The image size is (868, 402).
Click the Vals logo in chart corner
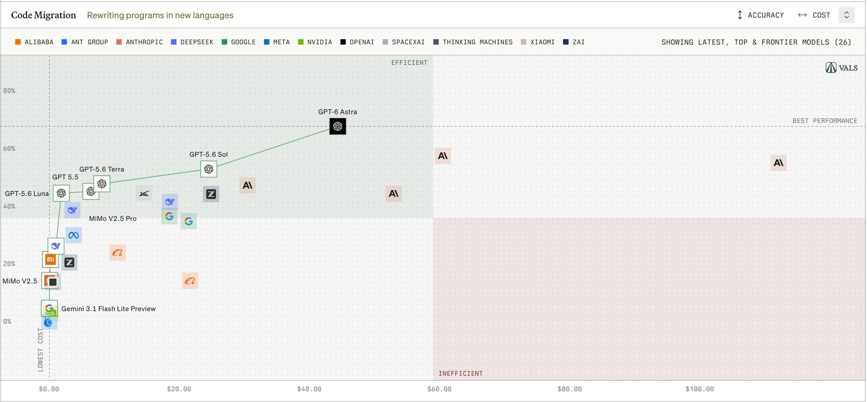[842, 68]
